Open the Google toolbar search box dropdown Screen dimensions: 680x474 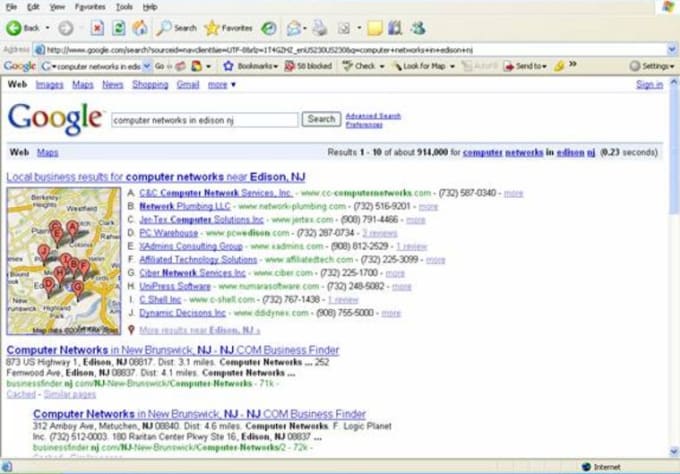click(x=147, y=66)
